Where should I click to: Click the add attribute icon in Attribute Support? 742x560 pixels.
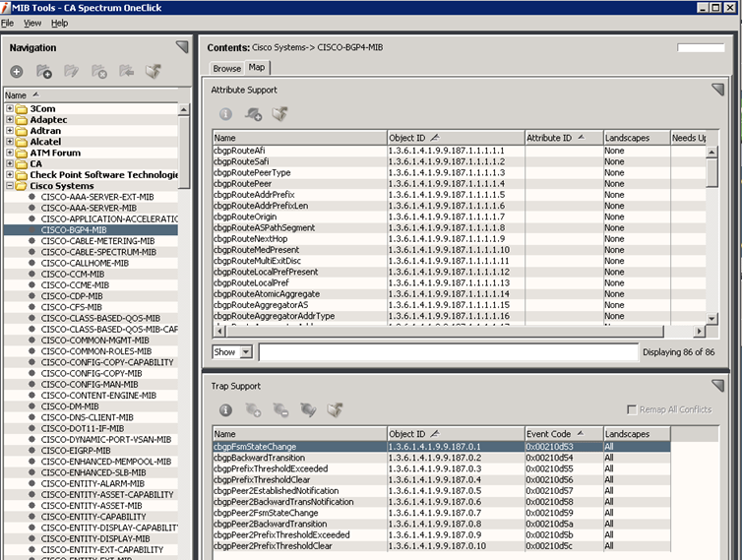pos(253,115)
